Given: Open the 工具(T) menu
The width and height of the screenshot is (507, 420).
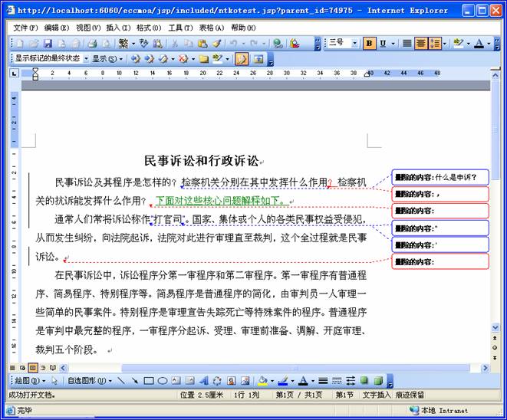Looking at the screenshot, I should pyautogui.click(x=179, y=28).
